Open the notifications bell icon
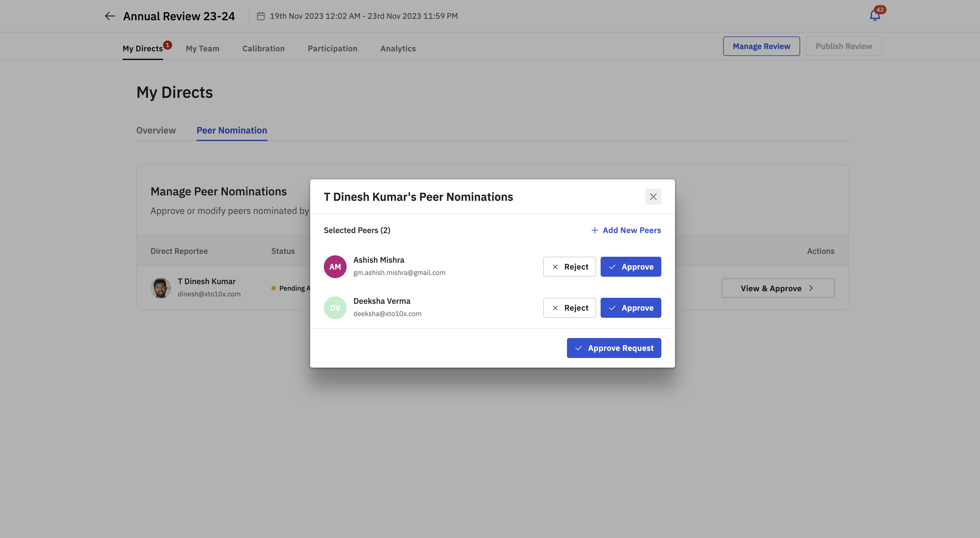 click(875, 16)
